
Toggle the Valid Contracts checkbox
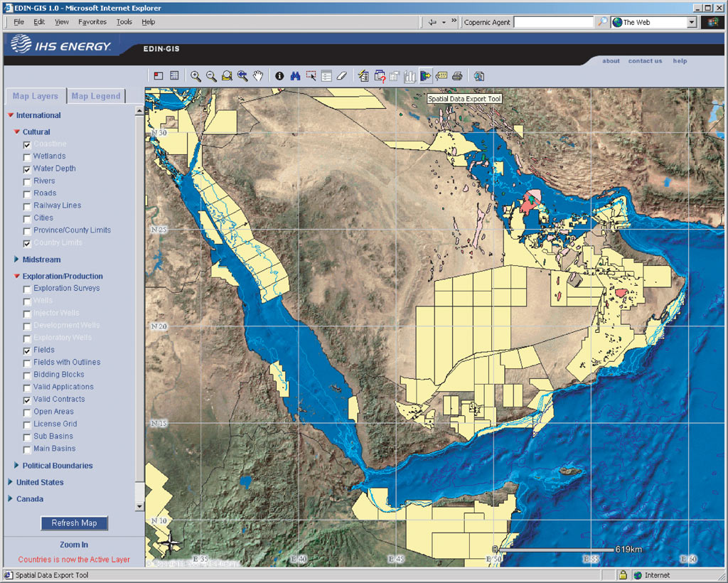click(27, 400)
